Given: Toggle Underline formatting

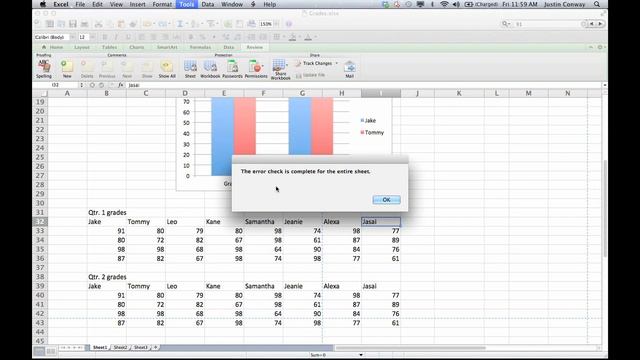Looking at the screenshot, I should 128,37.
